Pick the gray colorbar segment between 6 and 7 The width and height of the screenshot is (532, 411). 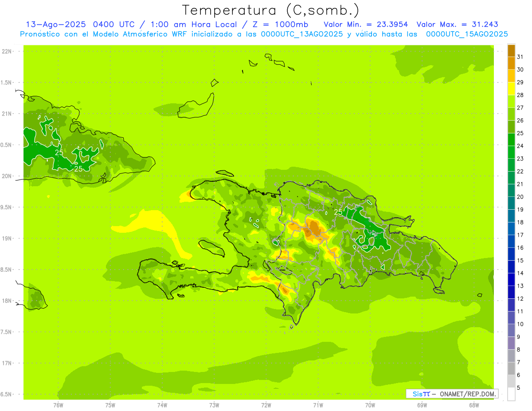(x=511, y=368)
